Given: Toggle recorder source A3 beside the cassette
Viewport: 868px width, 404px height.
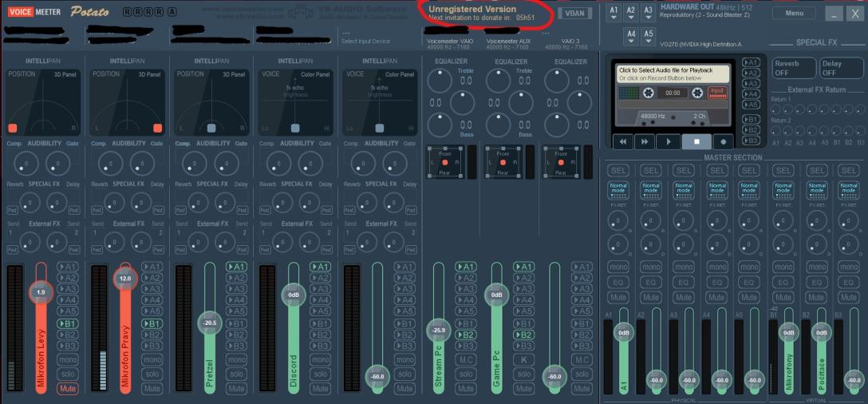Looking at the screenshot, I should 751,84.
